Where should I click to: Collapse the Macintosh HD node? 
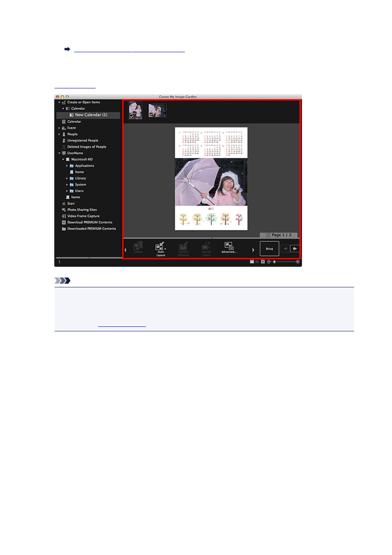(x=63, y=160)
